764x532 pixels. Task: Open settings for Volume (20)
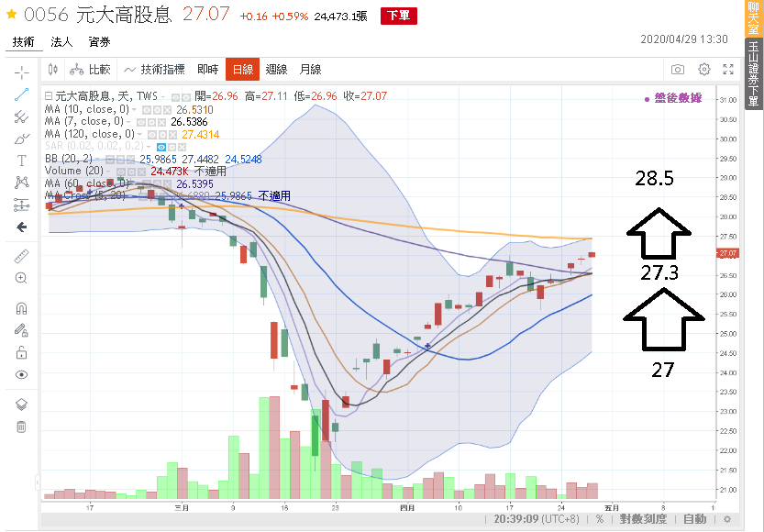[x=131, y=172]
